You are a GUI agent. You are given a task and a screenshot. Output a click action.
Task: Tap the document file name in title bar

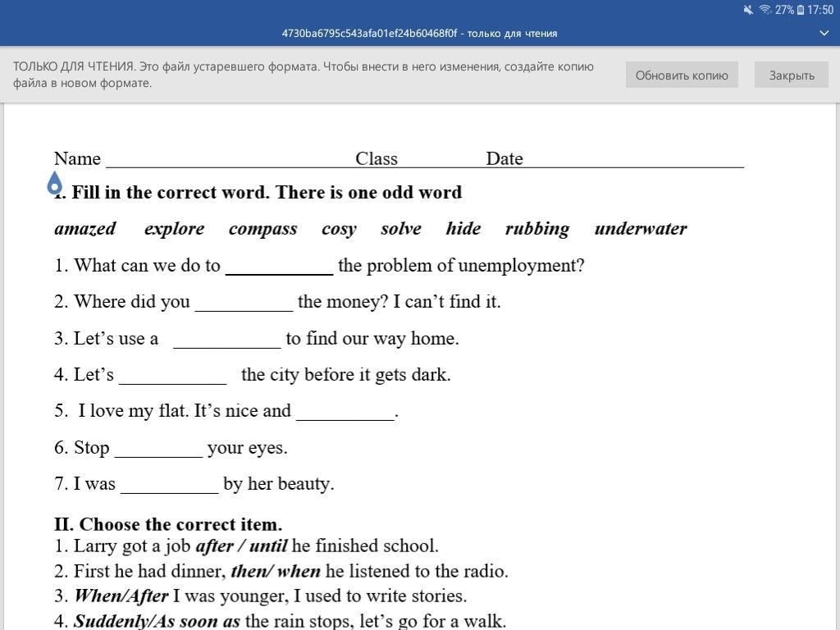pyautogui.click(x=419, y=33)
